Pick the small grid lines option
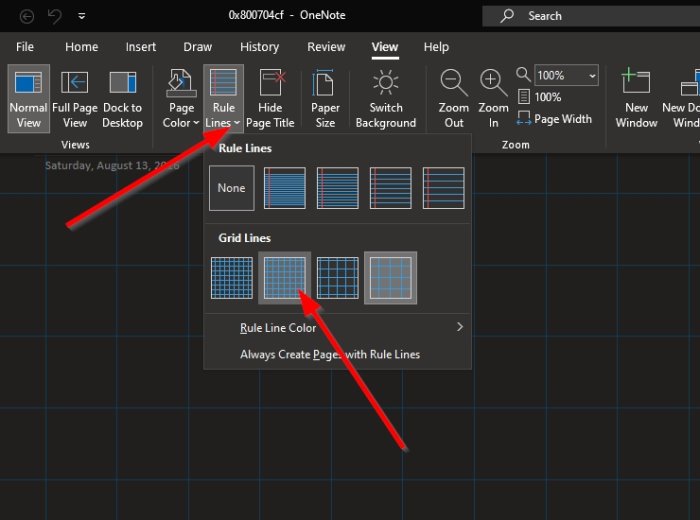This screenshot has height=520, width=700. (231, 278)
